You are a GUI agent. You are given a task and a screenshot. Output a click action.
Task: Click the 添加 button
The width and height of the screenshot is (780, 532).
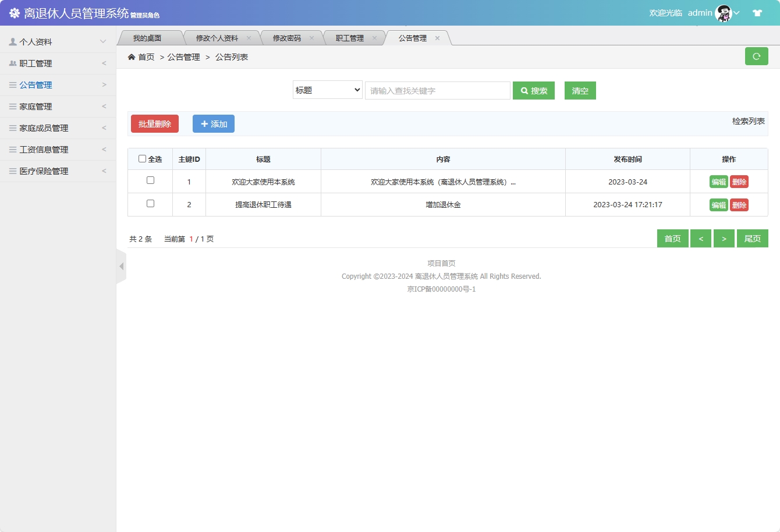(x=213, y=123)
